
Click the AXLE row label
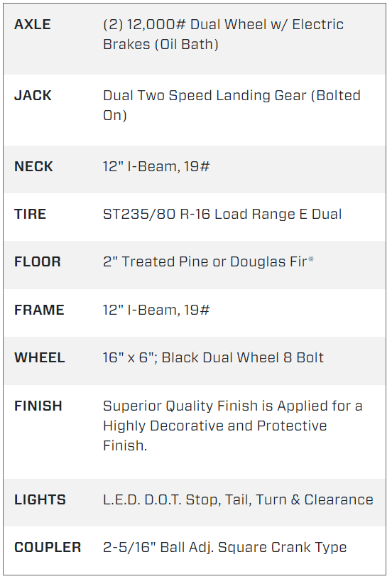[33, 24]
